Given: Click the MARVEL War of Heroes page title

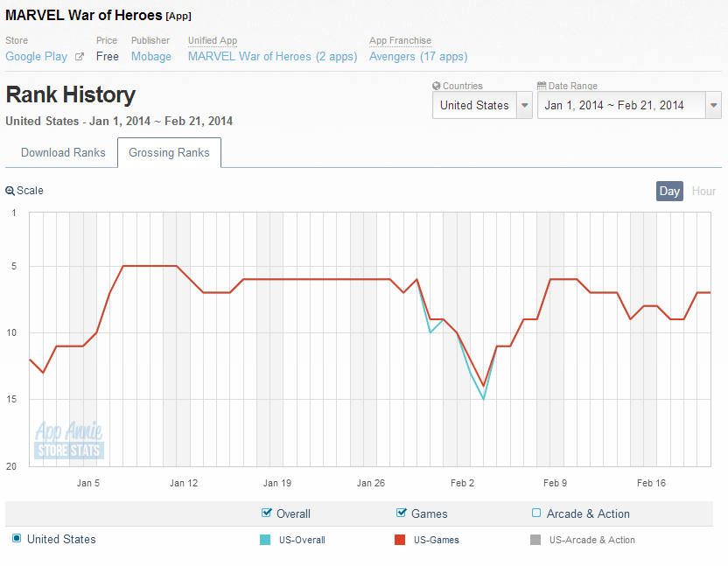Looking at the screenshot, I should click(x=84, y=16).
